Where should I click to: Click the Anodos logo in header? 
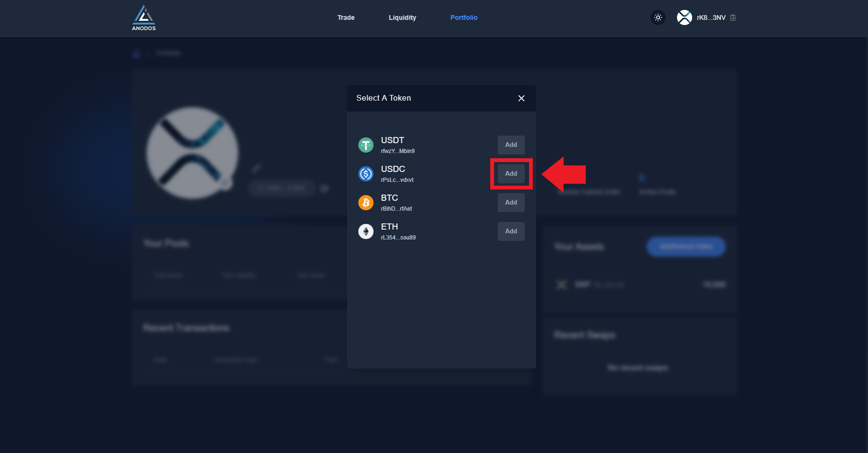coord(144,18)
